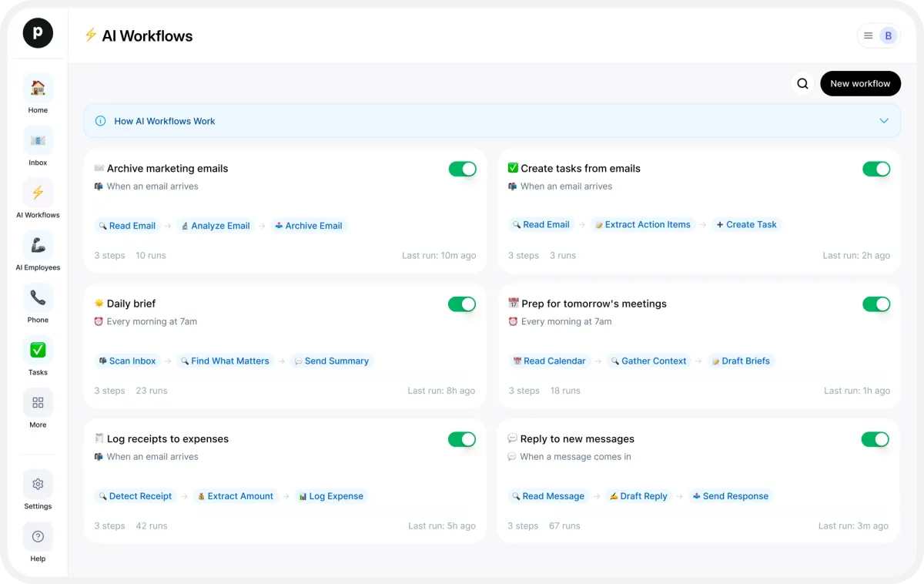This screenshot has width=924, height=584.
Task: Click calendar icon on Prep for tomorrow's meetings
Action: (513, 304)
